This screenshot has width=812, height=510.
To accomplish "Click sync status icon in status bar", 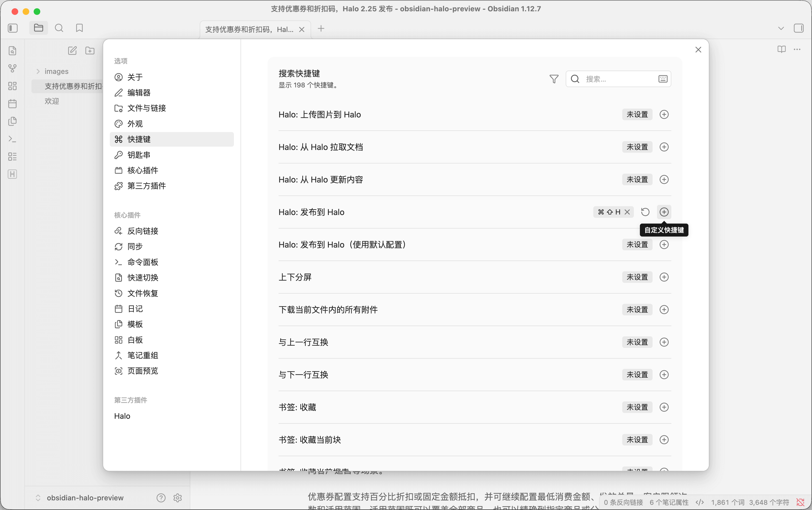I will point(800,502).
